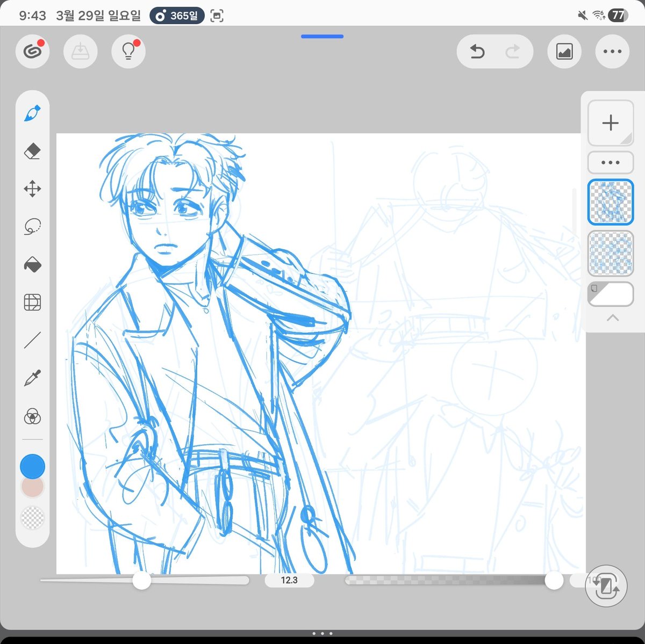Open the Clip Studio cloud menu
Image resolution: width=645 pixels, height=644 pixels.
(x=33, y=52)
